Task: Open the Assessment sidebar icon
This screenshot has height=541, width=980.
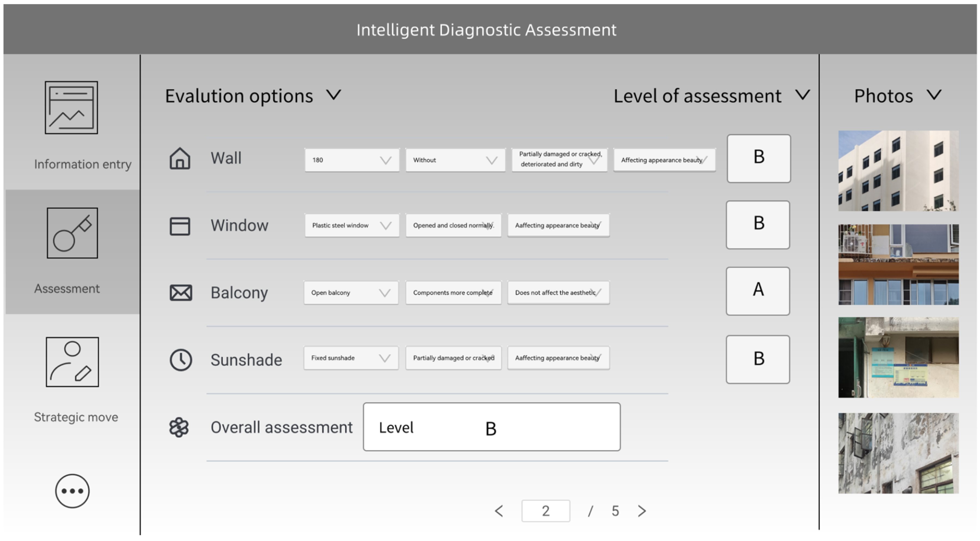Action: pos(72,233)
